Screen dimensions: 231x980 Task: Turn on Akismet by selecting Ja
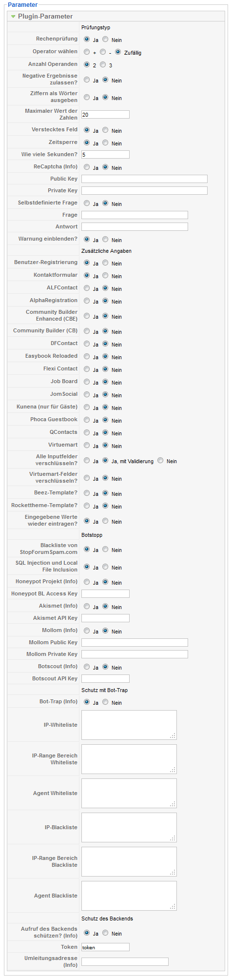pos(87,607)
